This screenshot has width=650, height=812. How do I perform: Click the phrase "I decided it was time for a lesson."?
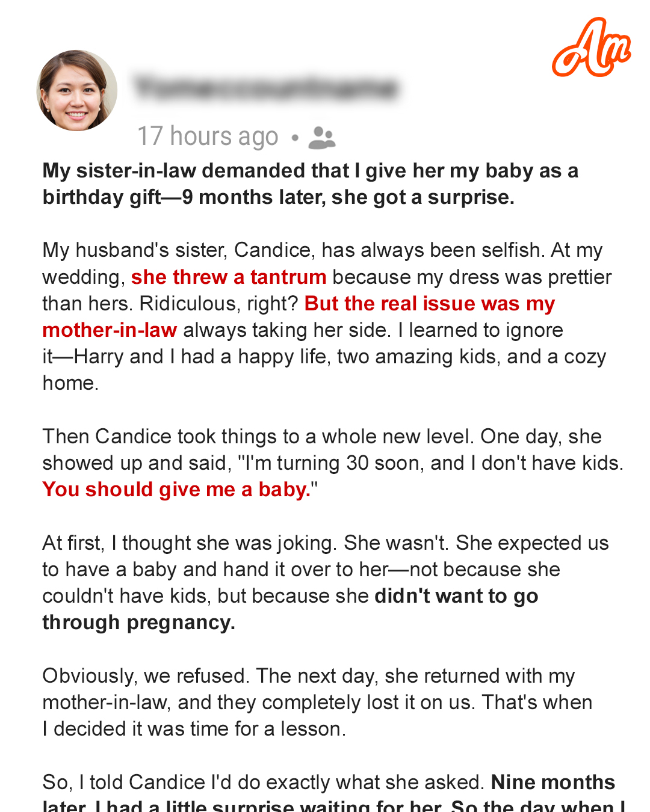[194, 729]
